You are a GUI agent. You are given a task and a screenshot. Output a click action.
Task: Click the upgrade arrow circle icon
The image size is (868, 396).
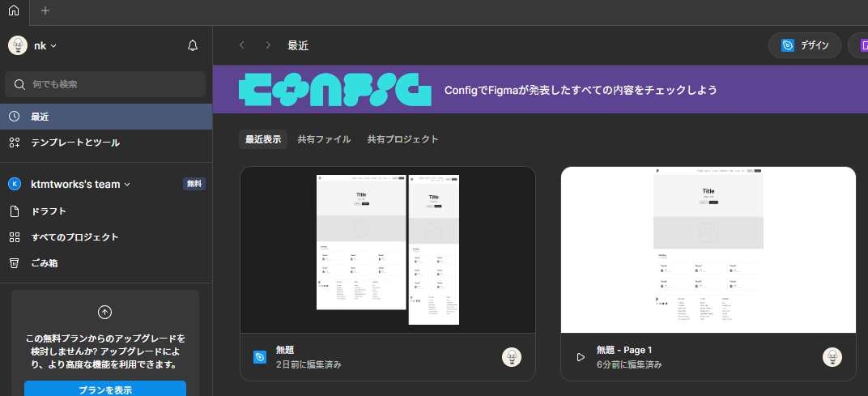104,313
